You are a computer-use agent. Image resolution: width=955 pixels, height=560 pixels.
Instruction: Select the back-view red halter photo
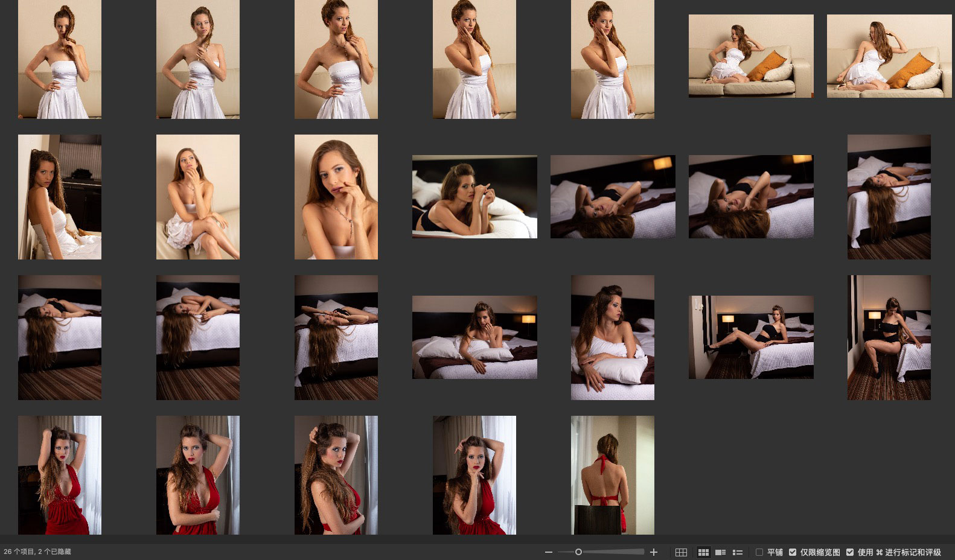click(x=612, y=475)
